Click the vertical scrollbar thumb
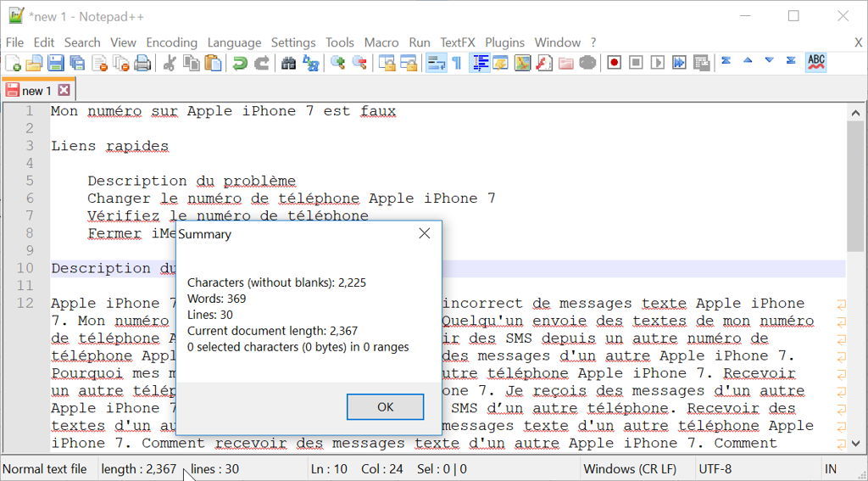868x481 pixels. pos(855,186)
